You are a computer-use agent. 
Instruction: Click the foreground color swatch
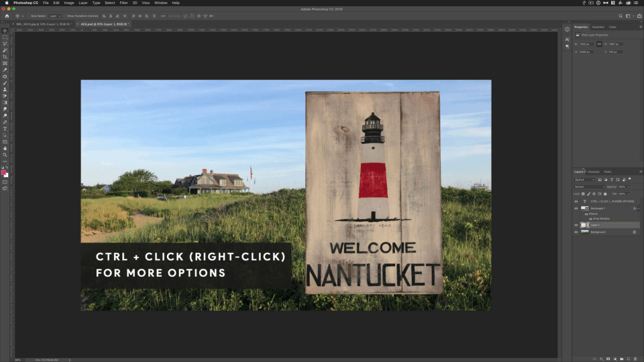click(4, 173)
